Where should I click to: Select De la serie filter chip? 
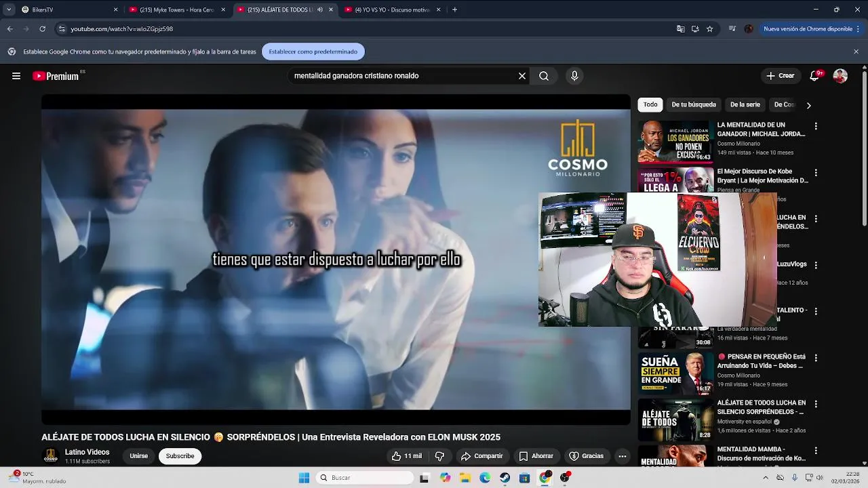(745, 104)
